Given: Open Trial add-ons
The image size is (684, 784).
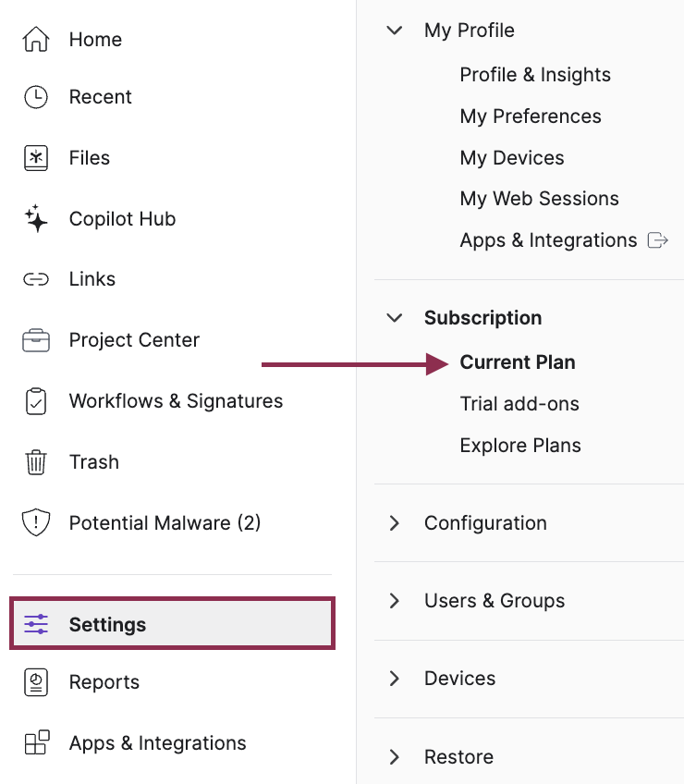Looking at the screenshot, I should coord(519,403).
